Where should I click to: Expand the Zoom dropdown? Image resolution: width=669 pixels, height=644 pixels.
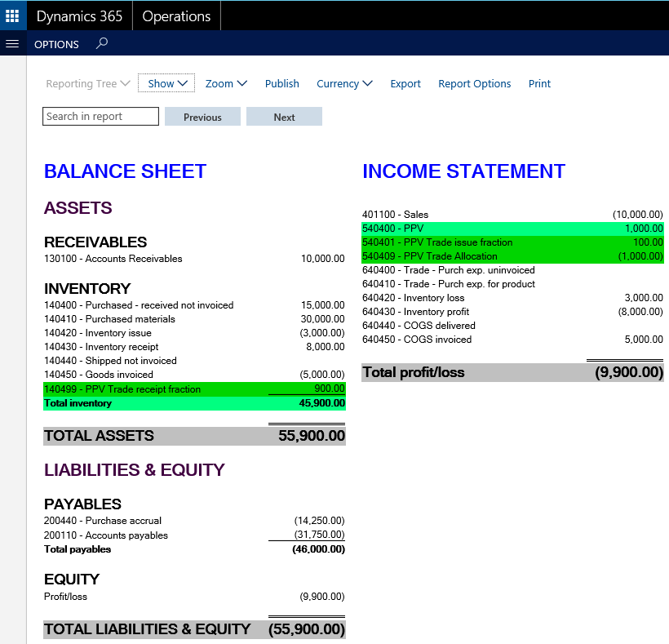pos(226,83)
